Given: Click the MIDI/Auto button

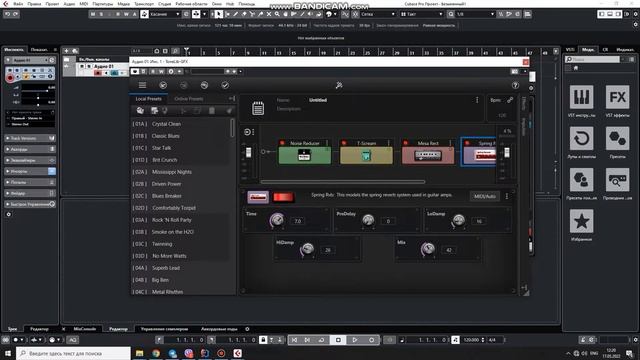Looking at the screenshot, I should pyautogui.click(x=484, y=196).
